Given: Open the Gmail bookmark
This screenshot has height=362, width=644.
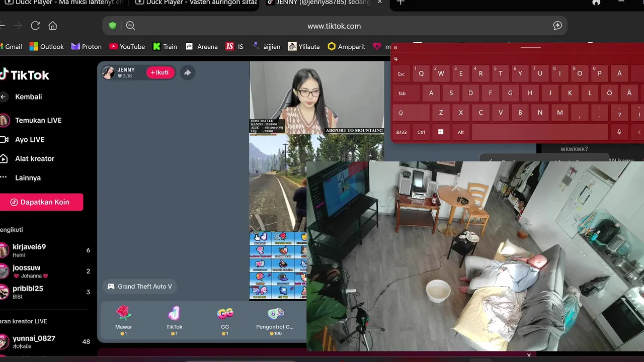Looking at the screenshot, I should click(10, 46).
